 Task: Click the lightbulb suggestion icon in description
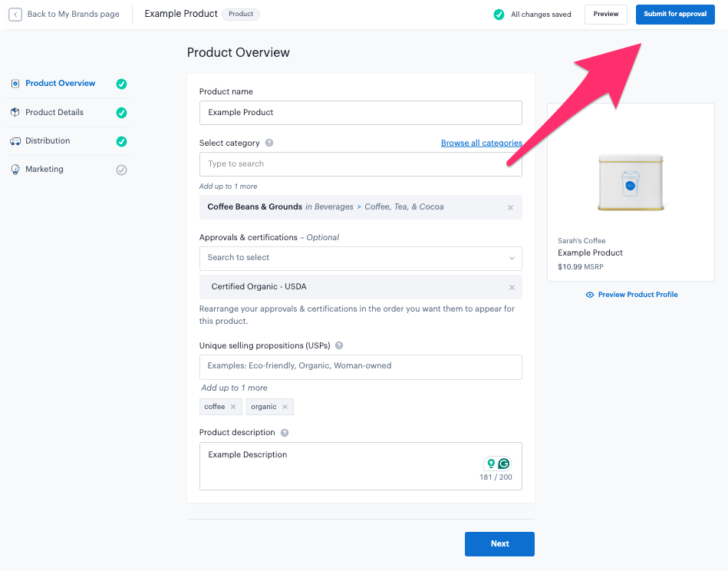[x=491, y=464]
